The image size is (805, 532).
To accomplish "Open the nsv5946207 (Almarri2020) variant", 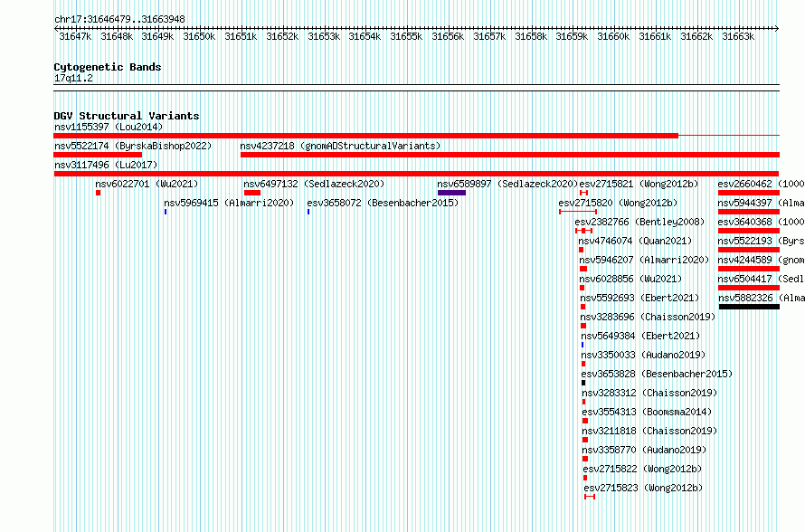I will (x=644, y=260).
